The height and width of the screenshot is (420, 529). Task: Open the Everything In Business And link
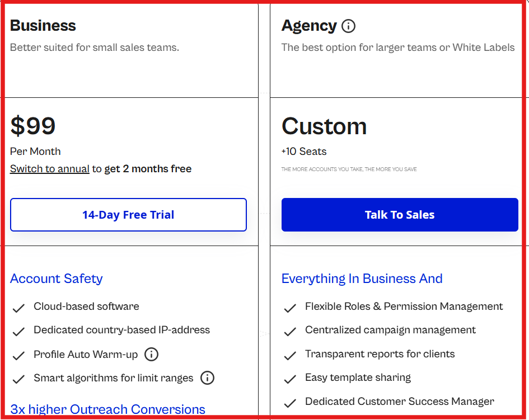(x=362, y=278)
